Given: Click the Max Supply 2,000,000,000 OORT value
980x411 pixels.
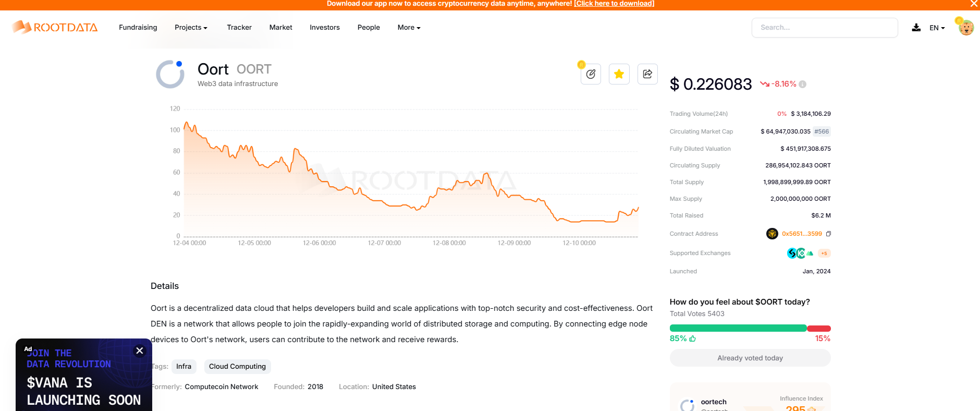Looking at the screenshot, I should pos(801,199).
